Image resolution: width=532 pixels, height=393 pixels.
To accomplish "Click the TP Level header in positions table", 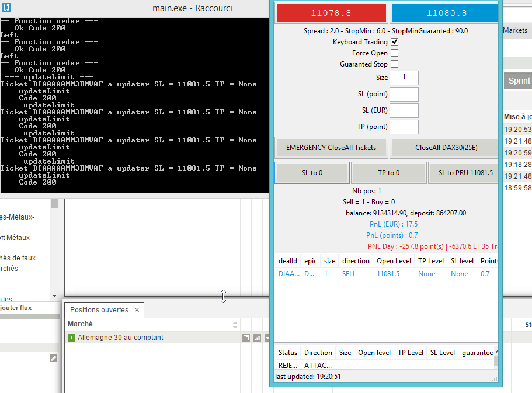I will click(431, 261).
